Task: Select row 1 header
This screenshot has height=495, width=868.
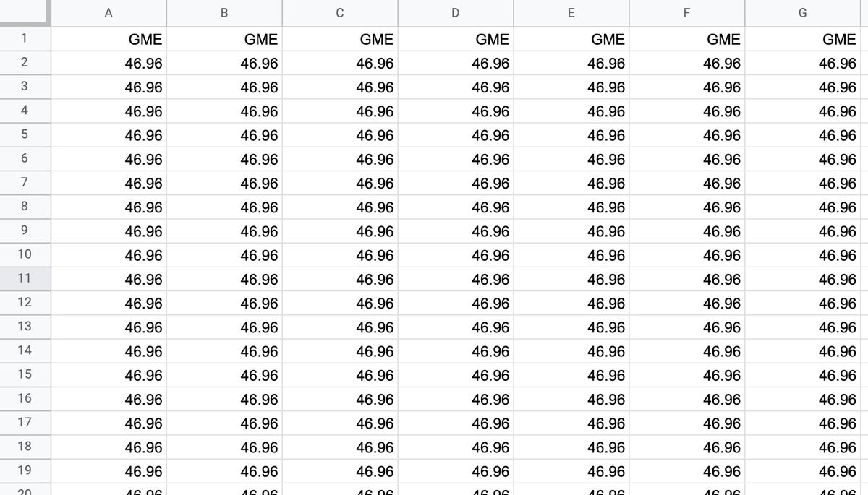Action: click(x=25, y=39)
